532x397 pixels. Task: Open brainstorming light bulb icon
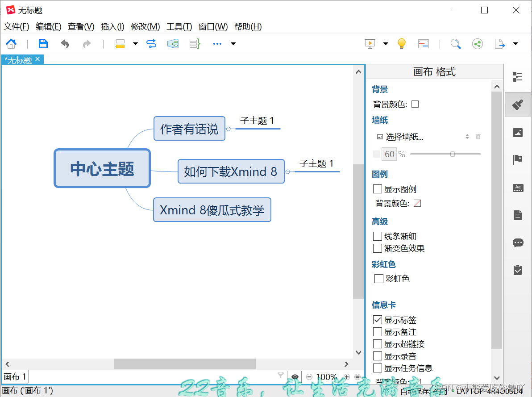click(x=401, y=43)
